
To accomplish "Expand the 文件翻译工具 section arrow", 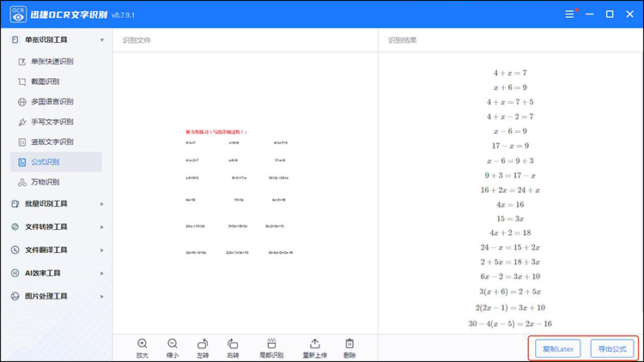I will click(102, 250).
